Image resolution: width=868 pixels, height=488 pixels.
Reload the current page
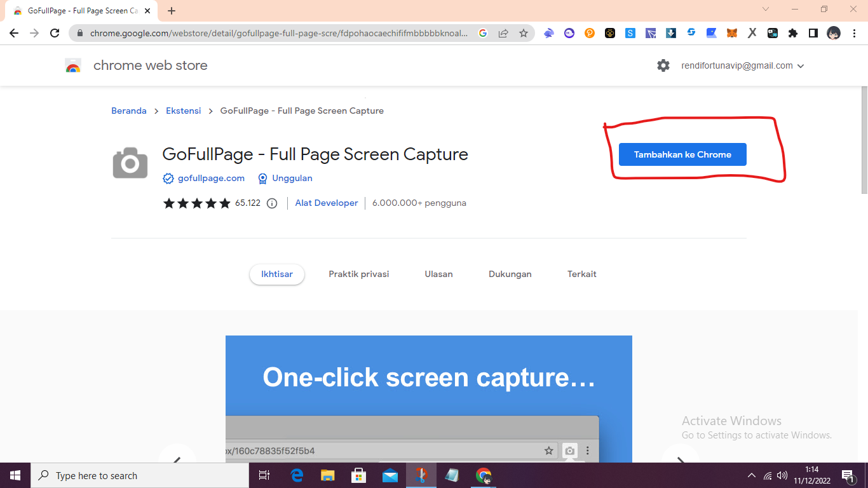[55, 33]
